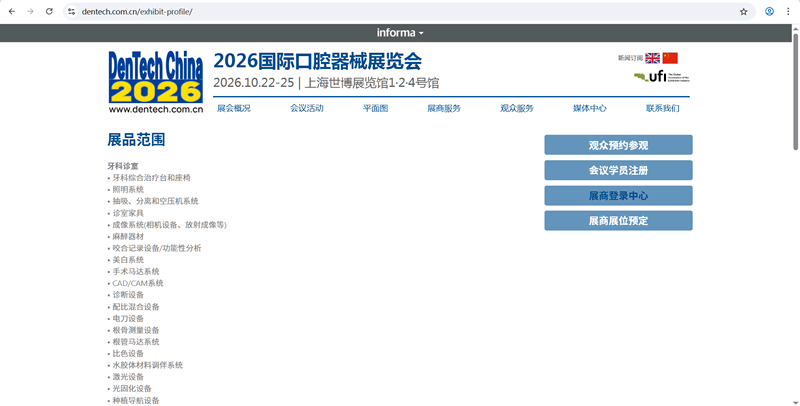Go to 平面图 in navigation
The height and width of the screenshot is (406, 800).
(375, 108)
